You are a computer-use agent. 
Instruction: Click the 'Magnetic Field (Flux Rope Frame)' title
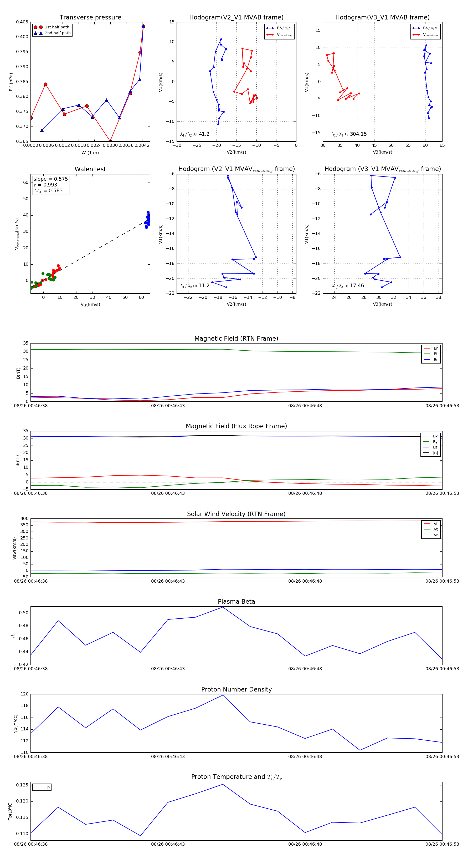coord(236,426)
